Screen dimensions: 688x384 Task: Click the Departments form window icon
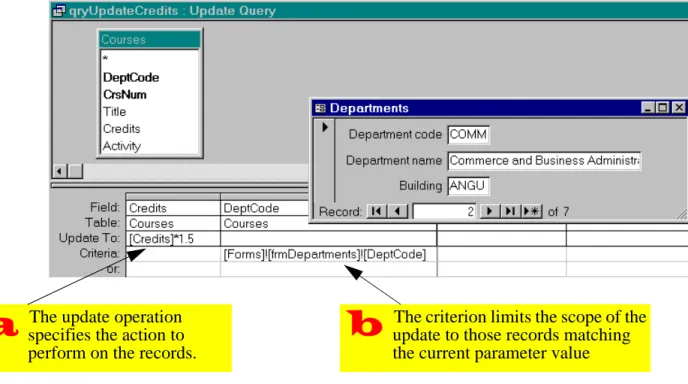320,108
